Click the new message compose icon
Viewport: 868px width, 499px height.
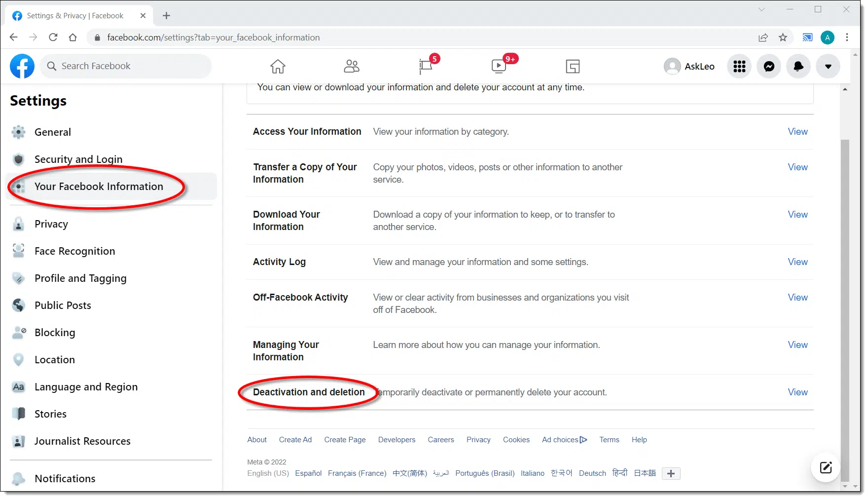tap(826, 467)
